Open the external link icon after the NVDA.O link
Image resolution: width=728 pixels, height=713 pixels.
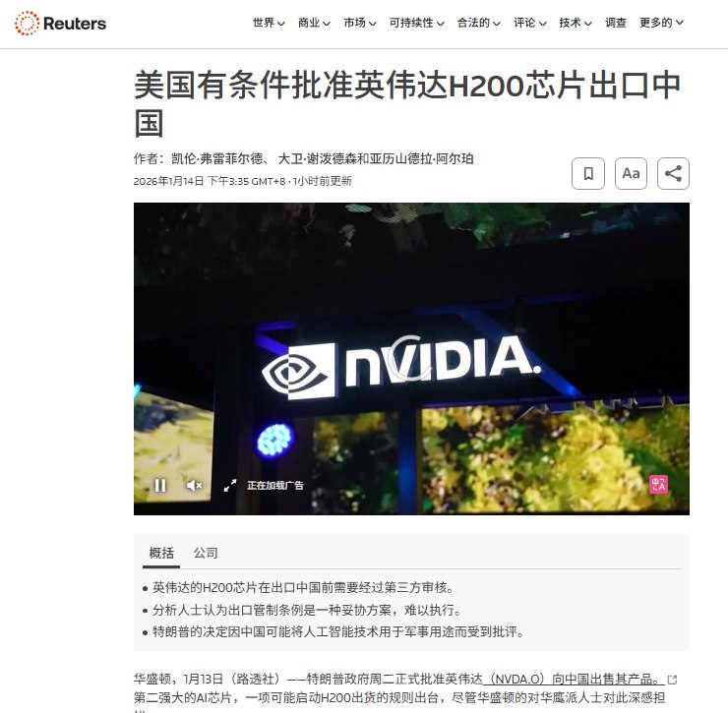[672, 680]
